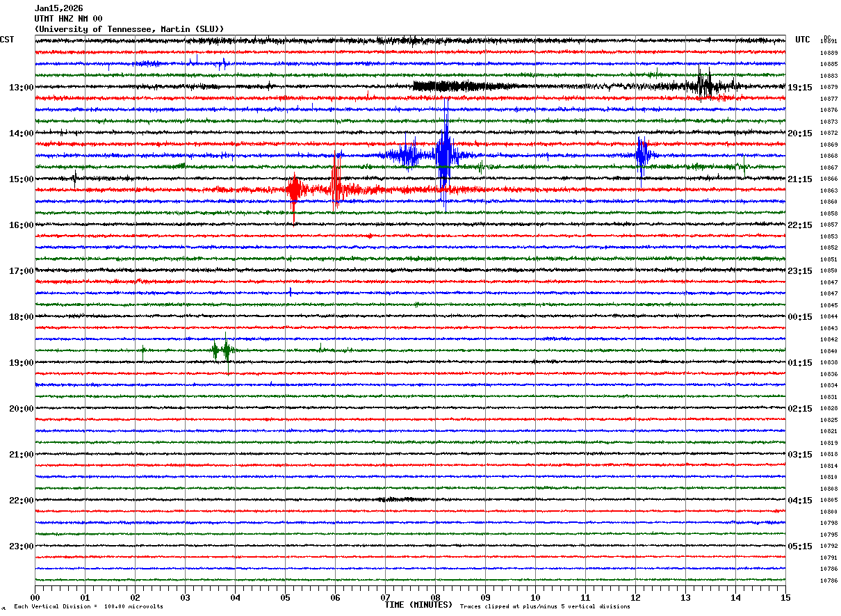The image size is (841, 616).
Task: Click the black noisy signal near minute 13 at 13:00
Action: (705, 85)
